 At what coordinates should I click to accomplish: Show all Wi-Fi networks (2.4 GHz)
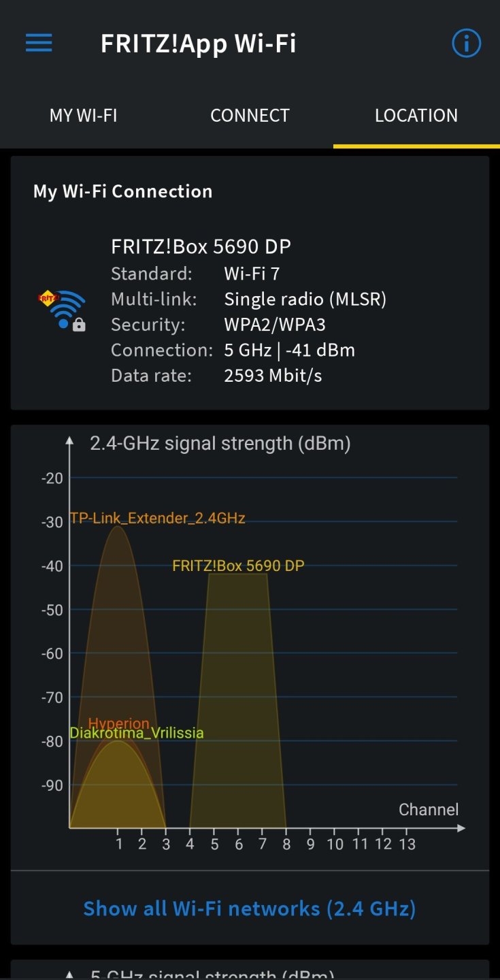pyautogui.click(x=249, y=909)
